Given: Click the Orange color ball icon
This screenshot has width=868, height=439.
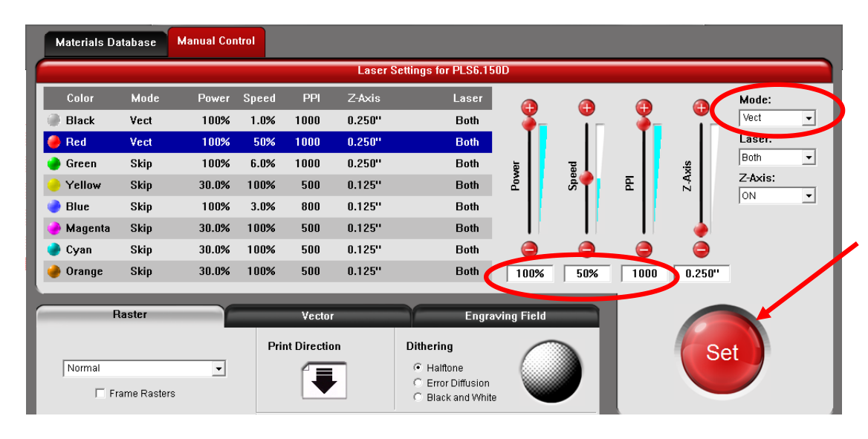Looking at the screenshot, I should (x=54, y=271).
